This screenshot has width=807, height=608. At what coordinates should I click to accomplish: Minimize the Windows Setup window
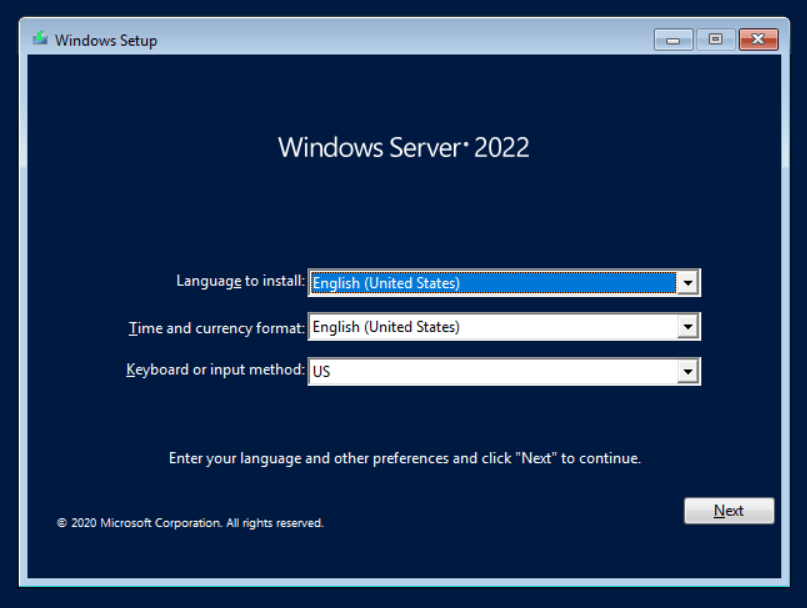click(x=673, y=40)
